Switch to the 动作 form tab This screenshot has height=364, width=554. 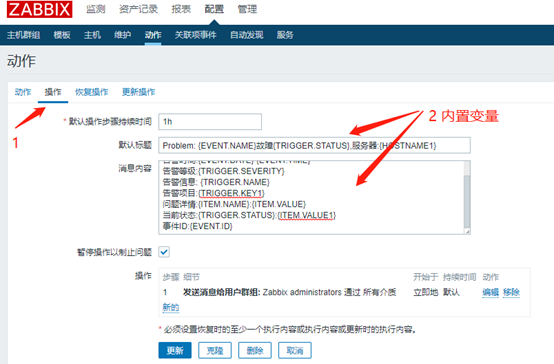coord(23,92)
